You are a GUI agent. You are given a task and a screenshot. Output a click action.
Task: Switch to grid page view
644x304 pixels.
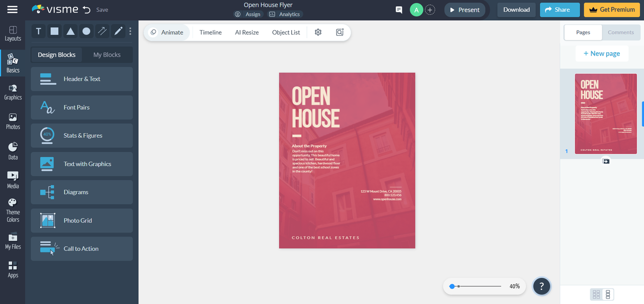[x=596, y=294]
